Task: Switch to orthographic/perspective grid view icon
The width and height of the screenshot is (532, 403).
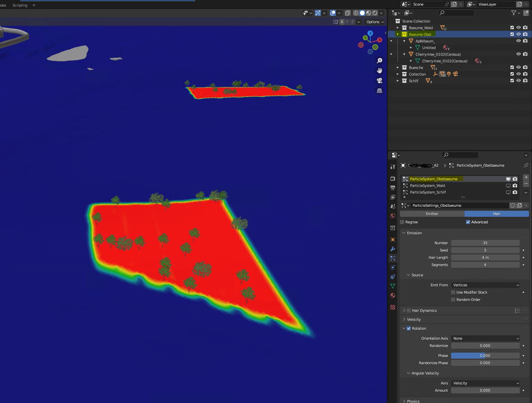Action: 380,90
